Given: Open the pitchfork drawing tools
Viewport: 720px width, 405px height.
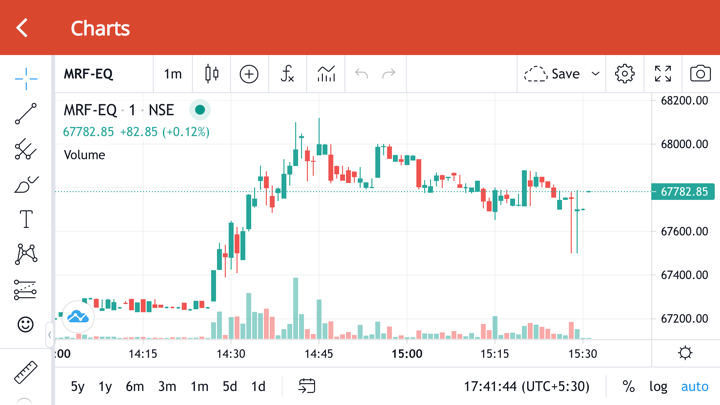Looking at the screenshot, I should click(x=26, y=149).
